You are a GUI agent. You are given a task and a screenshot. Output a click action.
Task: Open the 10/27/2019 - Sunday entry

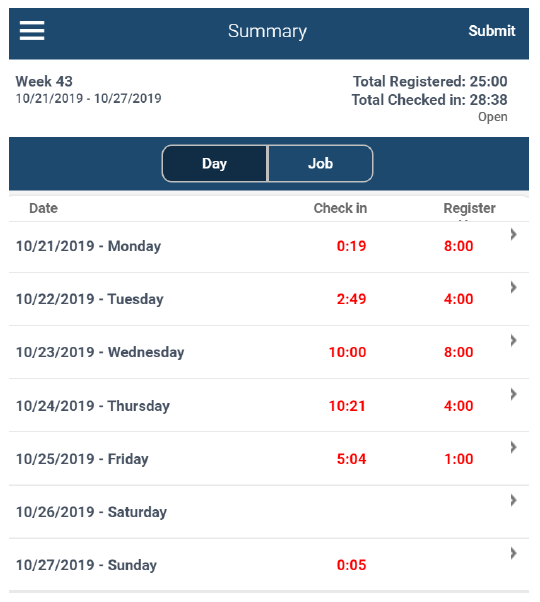coord(269,565)
